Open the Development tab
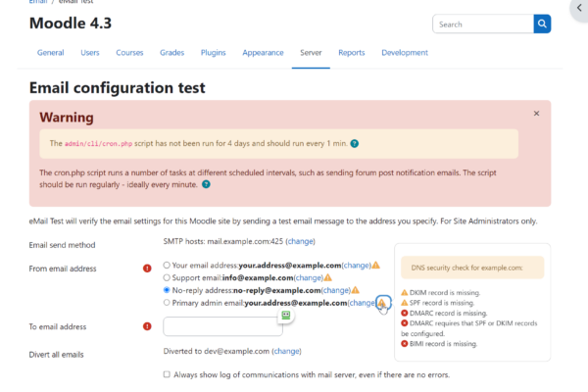 pos(405,53)
